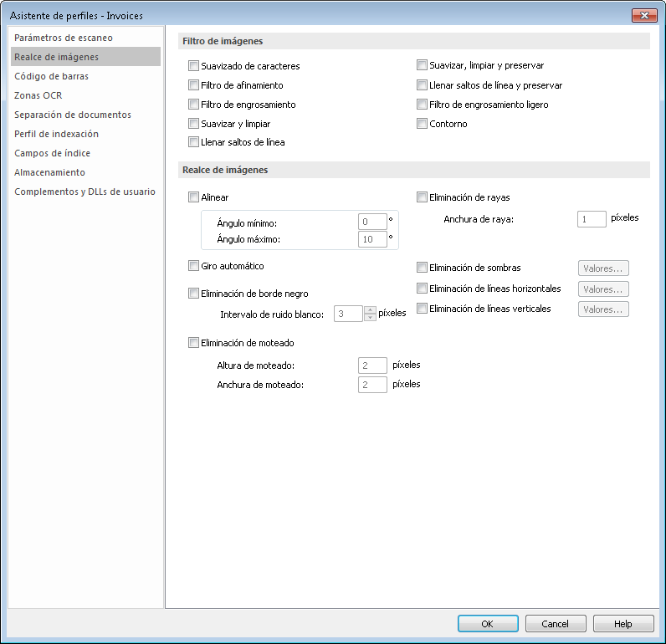Enable Alinear image alignment
The image size is (666, 644).
(x=194, y=197)
